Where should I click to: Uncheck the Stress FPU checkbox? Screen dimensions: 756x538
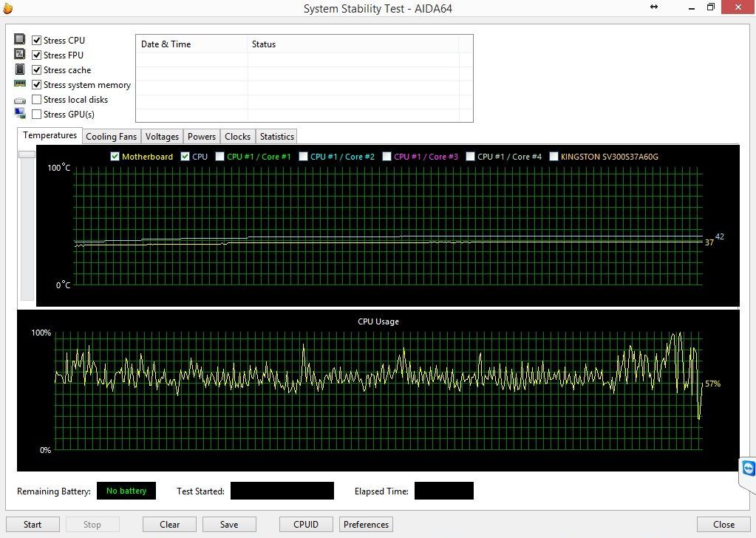pyautogui.click(x=37, y=55)
